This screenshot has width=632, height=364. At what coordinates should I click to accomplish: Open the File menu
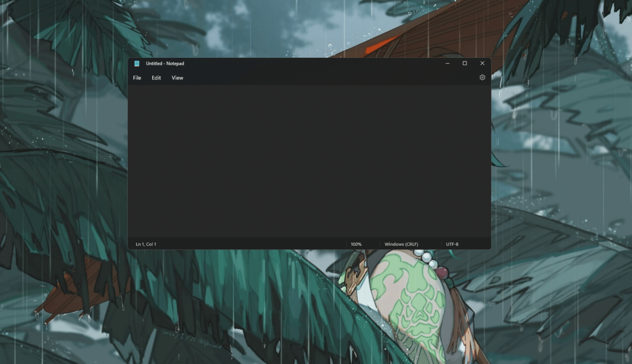point(137,78)
